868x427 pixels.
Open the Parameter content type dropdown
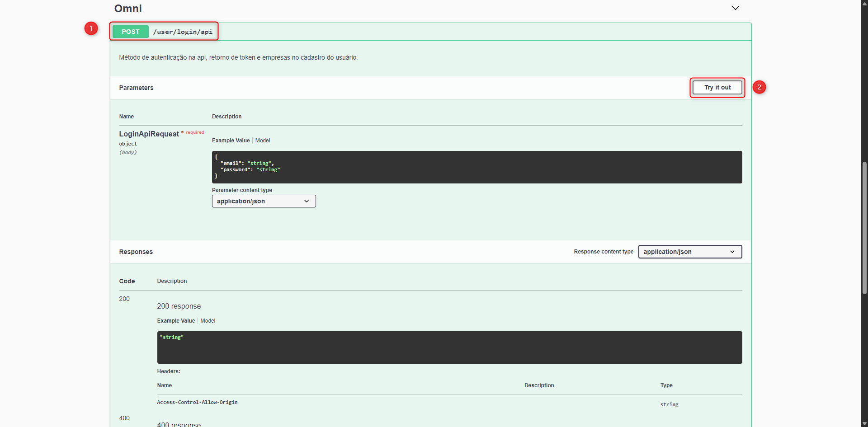click(x=264, y=201)
